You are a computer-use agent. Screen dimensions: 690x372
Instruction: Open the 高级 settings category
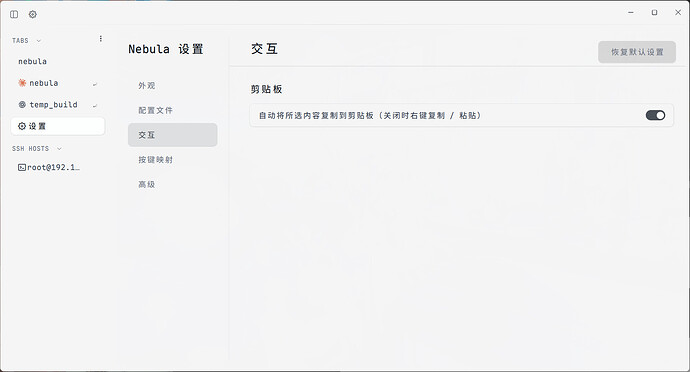point(172,184)
